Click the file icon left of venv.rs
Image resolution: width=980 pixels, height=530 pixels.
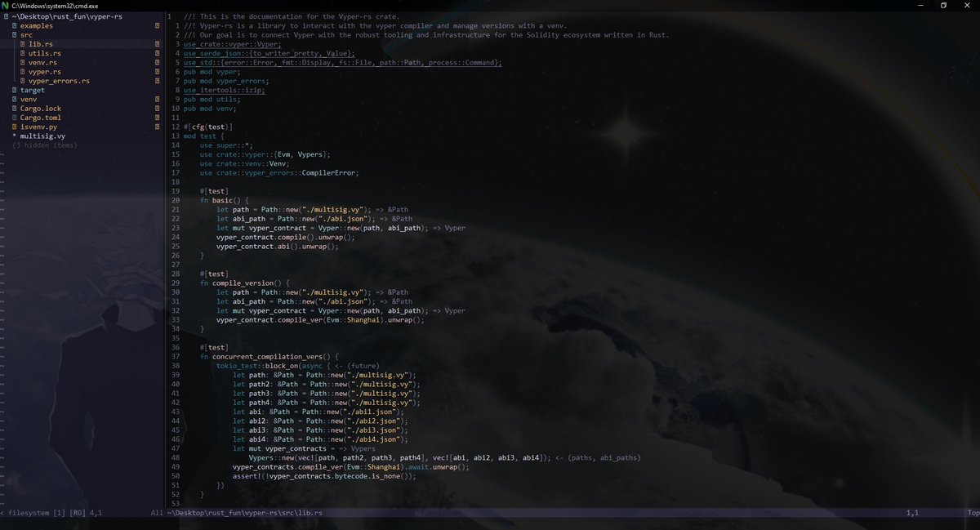click(x=23, y=62)
